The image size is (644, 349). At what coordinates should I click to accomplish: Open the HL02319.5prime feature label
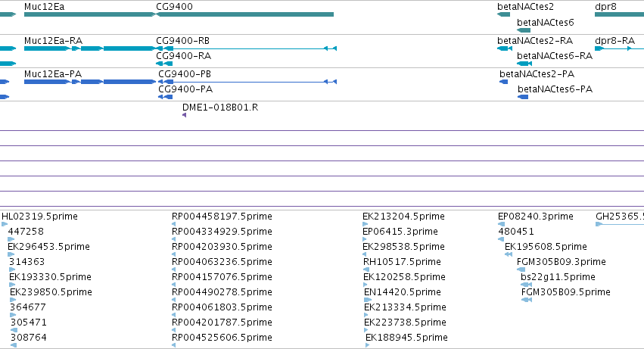click(x=39, y=217)
